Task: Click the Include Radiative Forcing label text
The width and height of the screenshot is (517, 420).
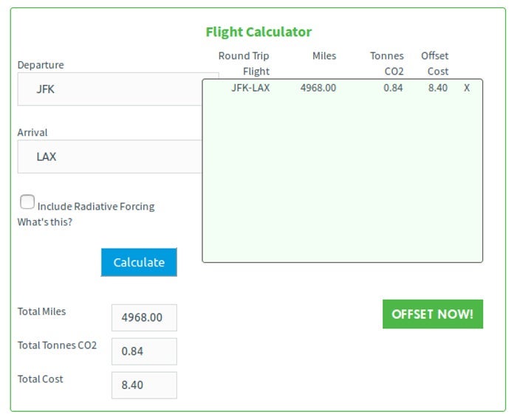Action: coord(96,207)
